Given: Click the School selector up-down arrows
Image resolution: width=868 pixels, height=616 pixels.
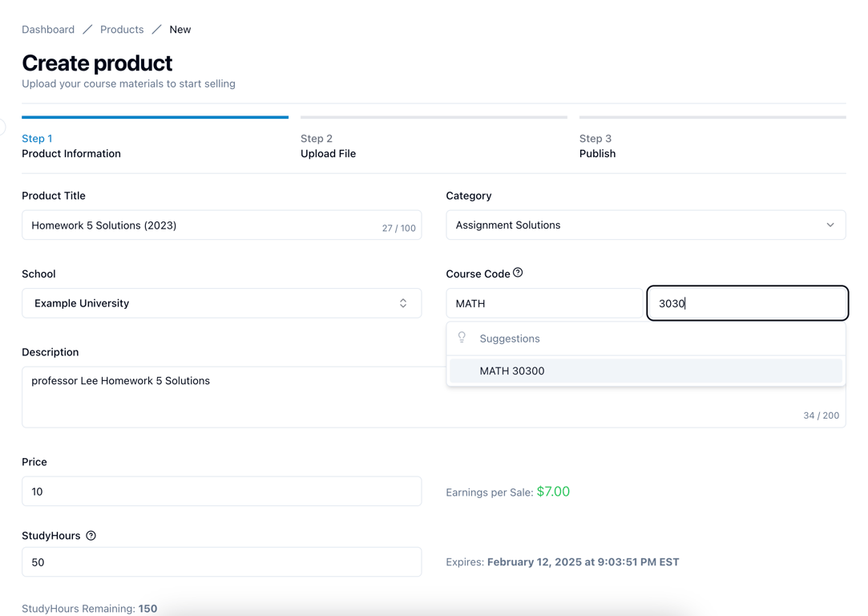Looking at the screenshot, I should [403, 303].
